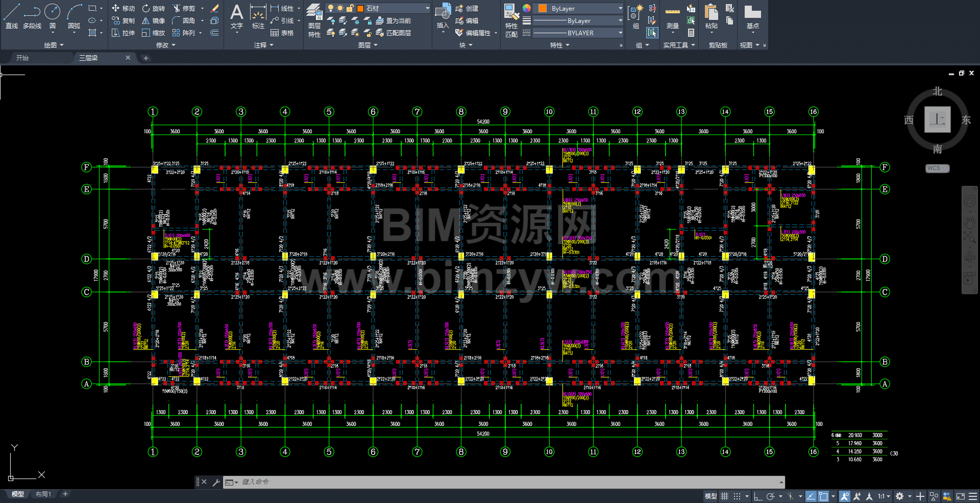Use the 特性匹配 match properties tool
980x503 pixels.
pos(511,20)
